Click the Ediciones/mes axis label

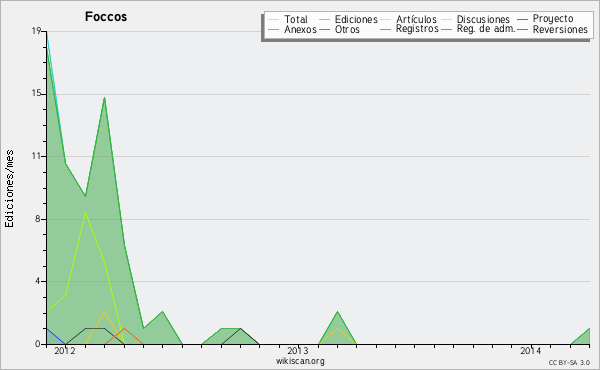(9, 188)
